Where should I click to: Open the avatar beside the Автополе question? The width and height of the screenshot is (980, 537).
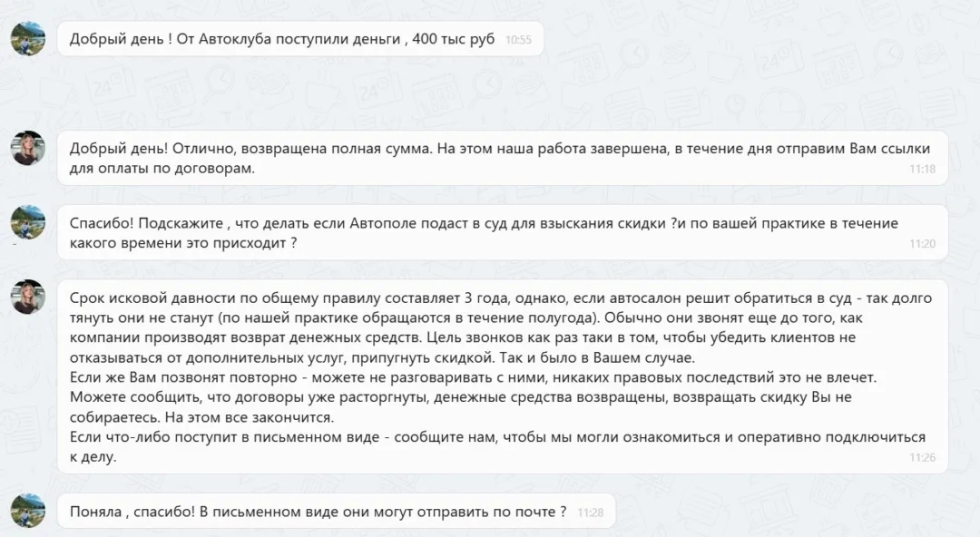(27, 222)
